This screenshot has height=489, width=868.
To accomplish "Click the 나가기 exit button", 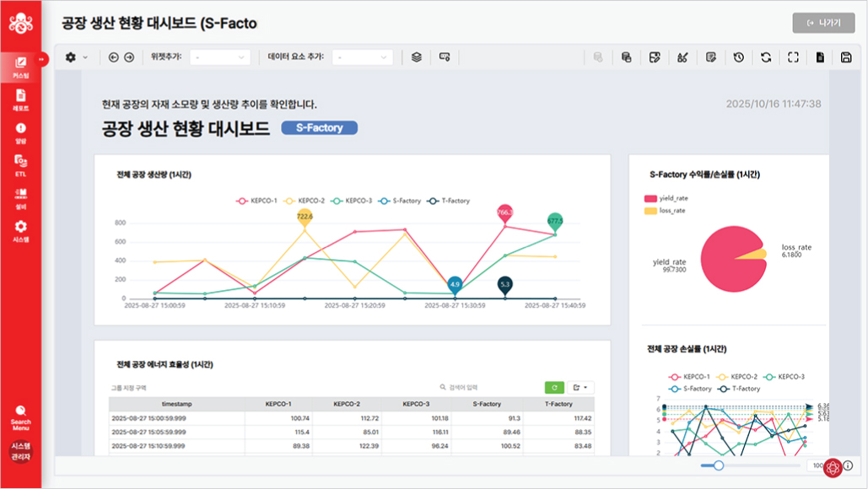I will tap(823, 23).
